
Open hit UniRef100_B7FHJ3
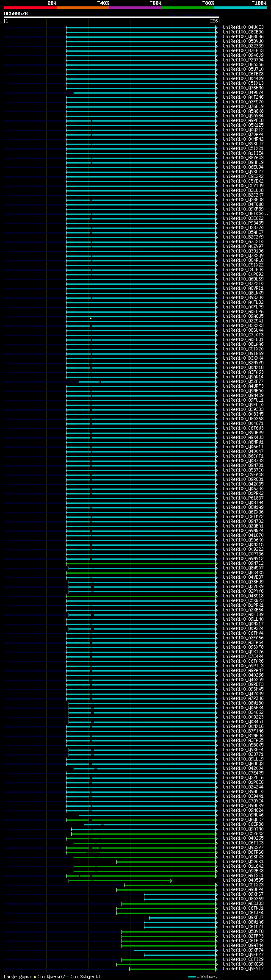pos(243,51)
